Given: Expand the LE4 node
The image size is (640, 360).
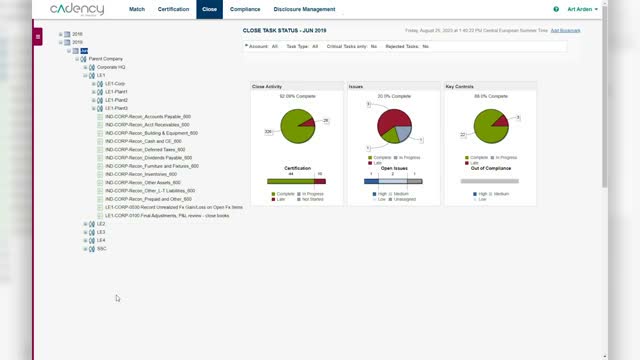Looking at the screenshot, I should click(x=85, y=240).
